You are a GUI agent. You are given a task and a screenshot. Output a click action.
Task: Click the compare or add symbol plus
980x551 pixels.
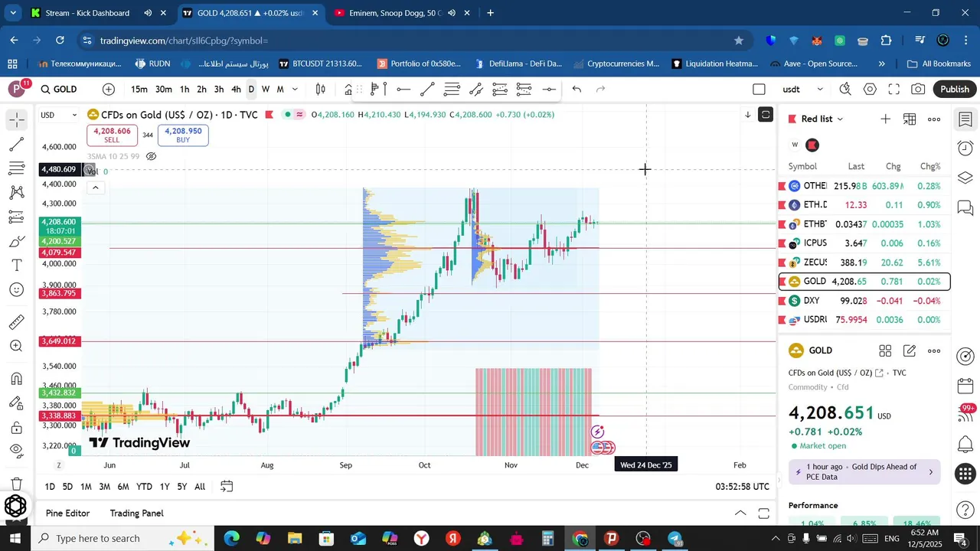pos(109,90)
